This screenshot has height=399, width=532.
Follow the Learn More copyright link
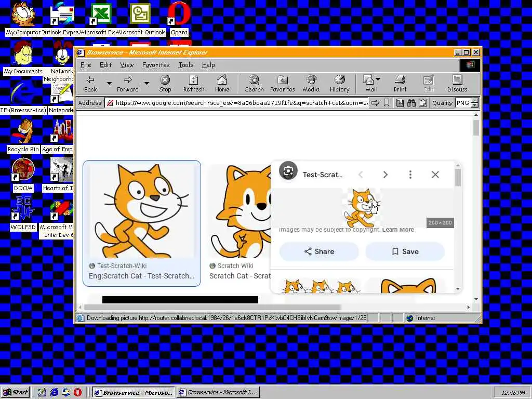pos(398,230)
